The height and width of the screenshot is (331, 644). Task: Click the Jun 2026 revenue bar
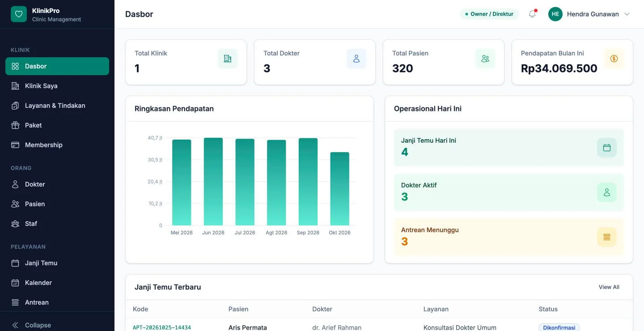pos(213,182)
